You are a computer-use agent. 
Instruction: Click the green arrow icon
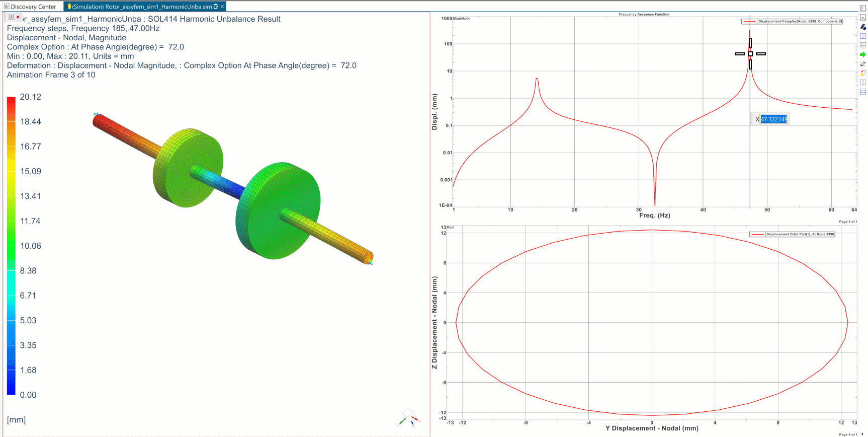[863, 54]
